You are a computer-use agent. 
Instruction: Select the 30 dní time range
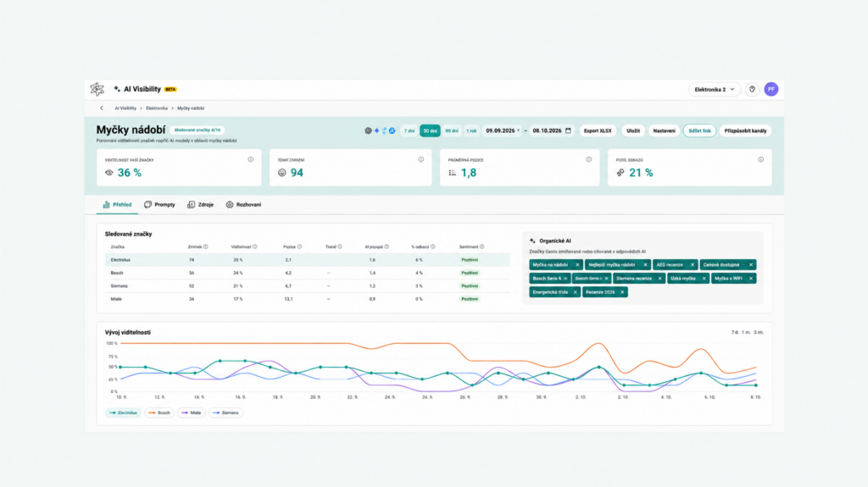[x=430, y=131]
